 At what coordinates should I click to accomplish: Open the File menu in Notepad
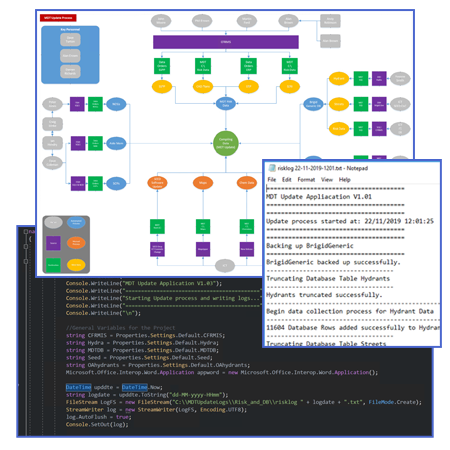click(x=272, y=180)
